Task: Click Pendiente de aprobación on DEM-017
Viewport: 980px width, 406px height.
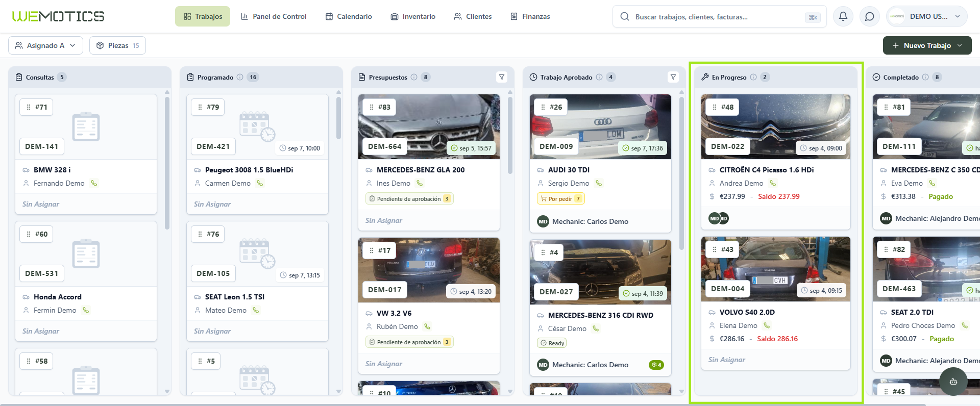Action: [x=409, y=342]
